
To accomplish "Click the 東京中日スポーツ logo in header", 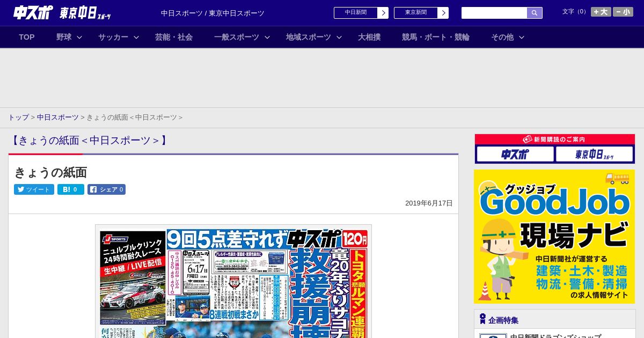I will [85, 13].
